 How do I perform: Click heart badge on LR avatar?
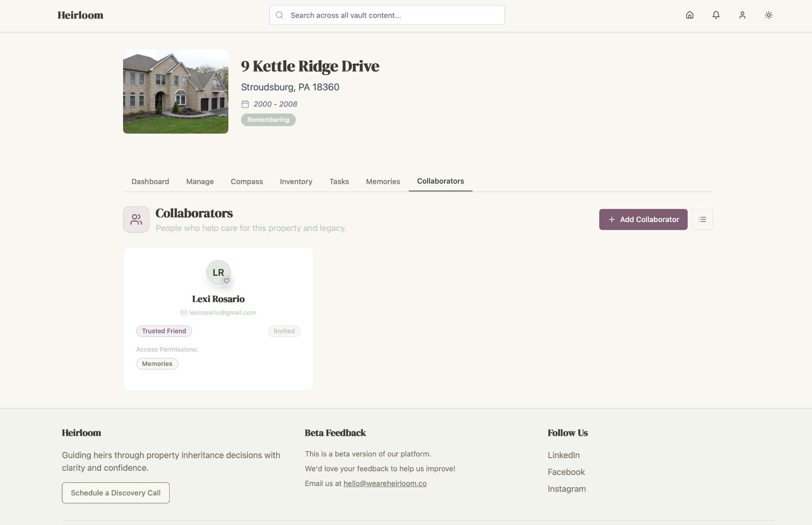pyautogui.click(x=227, y=281)
